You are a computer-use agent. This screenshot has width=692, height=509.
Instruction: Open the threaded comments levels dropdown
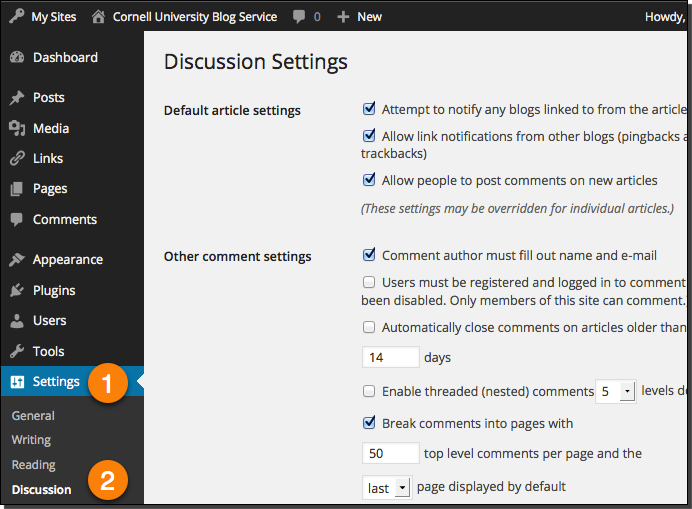click(616, 391)
